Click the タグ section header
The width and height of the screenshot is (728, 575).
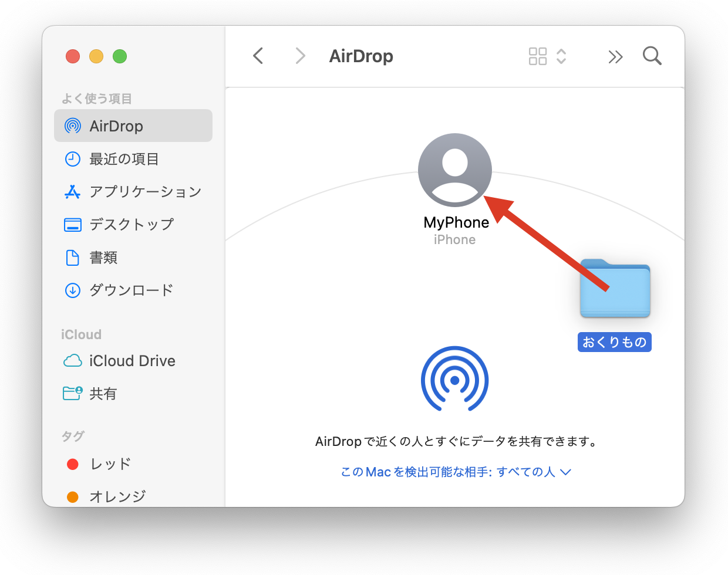click(x=73, y=436)
